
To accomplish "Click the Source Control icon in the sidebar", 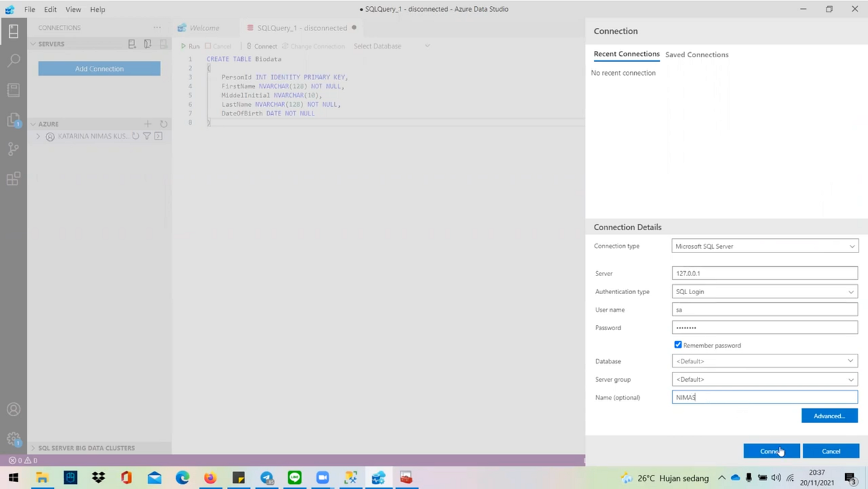I will tap(14, 148).
